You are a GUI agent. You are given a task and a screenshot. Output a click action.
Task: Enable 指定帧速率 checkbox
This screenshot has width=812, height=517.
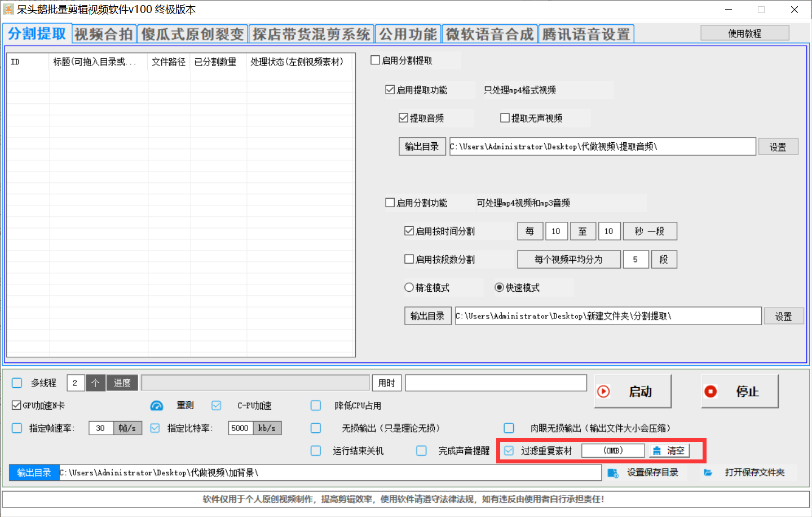17,428
